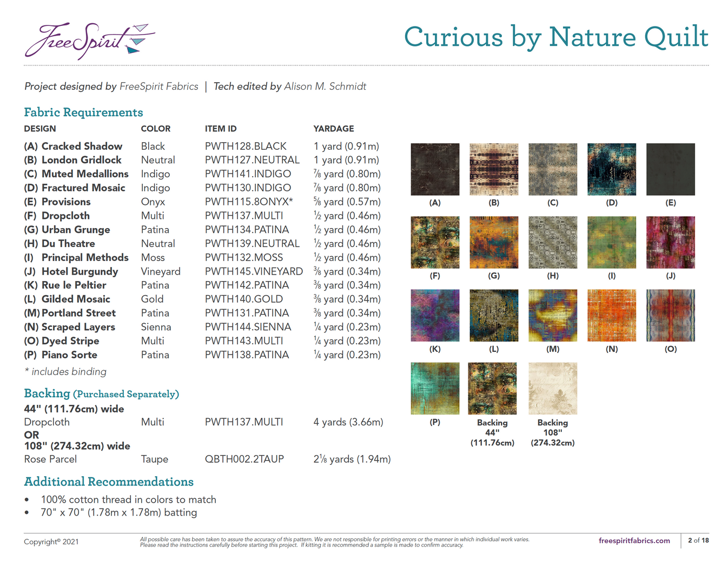
Task: Select the London Gridlock (B) fabric swatch
Action: coord(494,169)
